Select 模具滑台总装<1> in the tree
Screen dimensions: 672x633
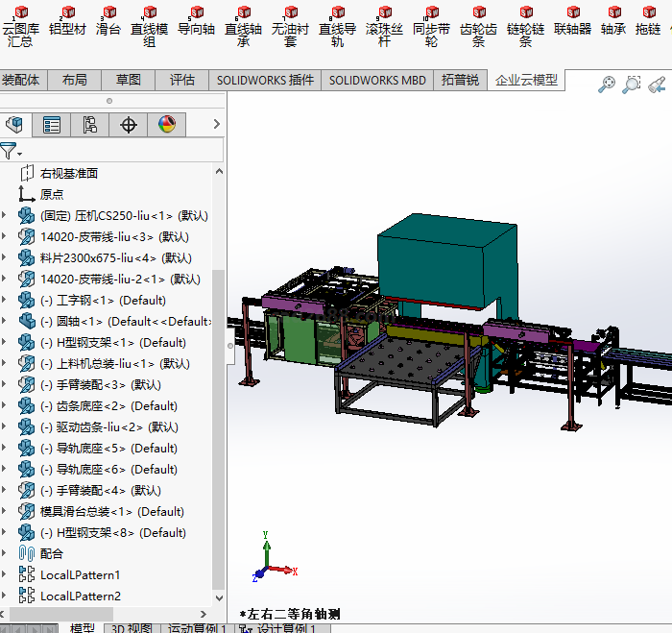[111, 512]
